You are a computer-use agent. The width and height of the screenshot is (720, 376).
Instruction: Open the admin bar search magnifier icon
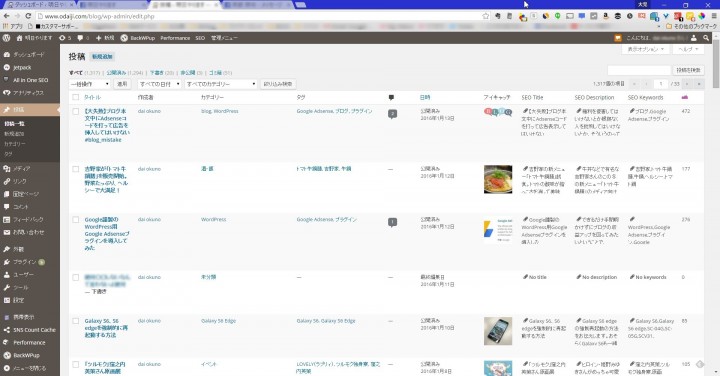(x=706, y=38)
